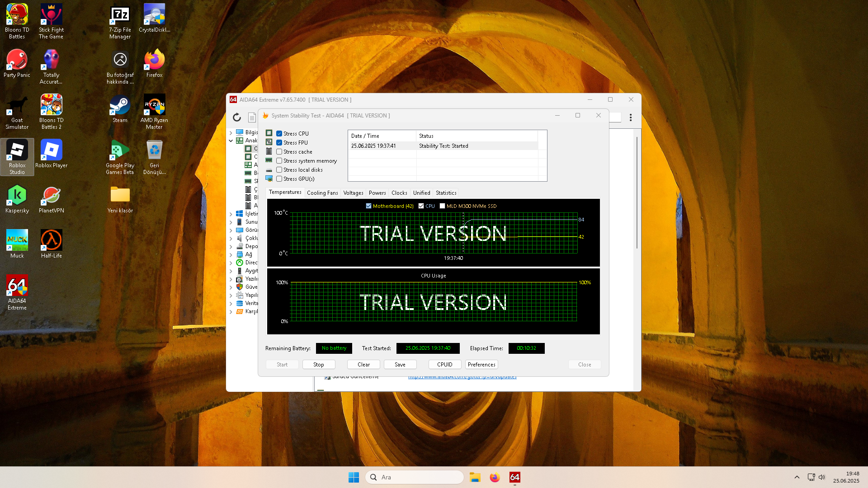Open Party Panic desktop icon

point(17,63)
